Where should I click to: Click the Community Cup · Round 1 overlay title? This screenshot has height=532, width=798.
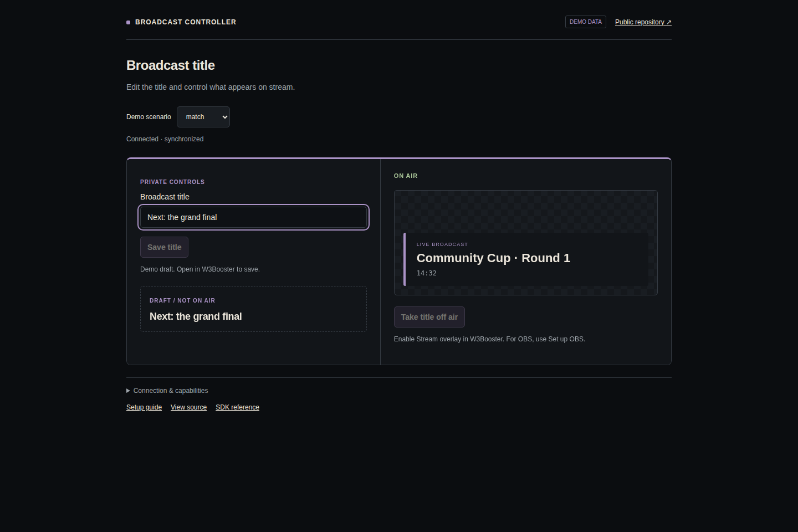[x=493, y=258]
